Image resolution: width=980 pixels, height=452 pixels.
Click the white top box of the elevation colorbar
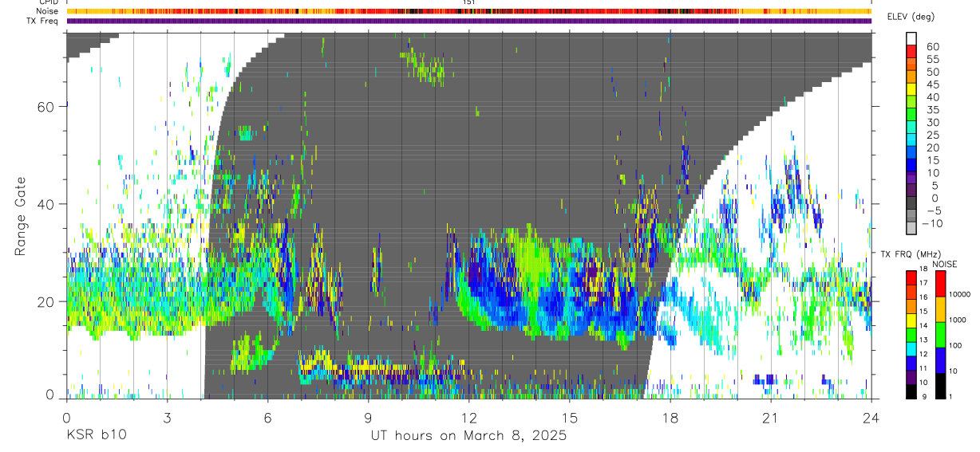click(x=911, y=39)
